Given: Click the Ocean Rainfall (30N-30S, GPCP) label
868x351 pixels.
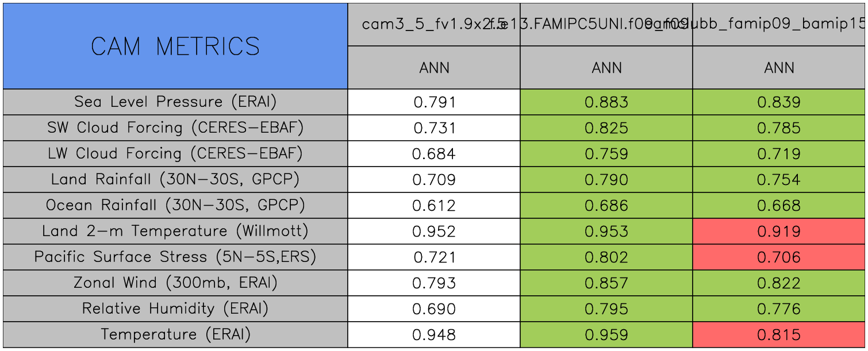Looking at the screenshot, I should (x=175, y=206).
